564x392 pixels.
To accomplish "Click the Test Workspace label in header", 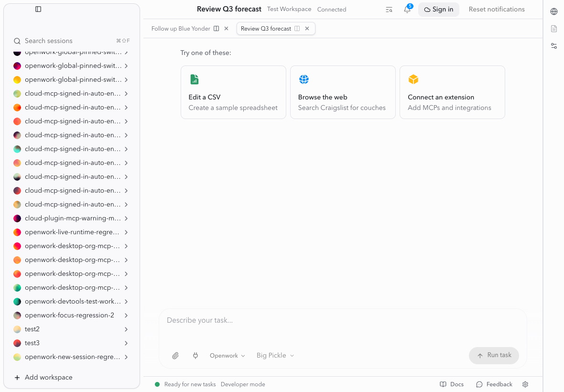I will [x=289, y=10].
